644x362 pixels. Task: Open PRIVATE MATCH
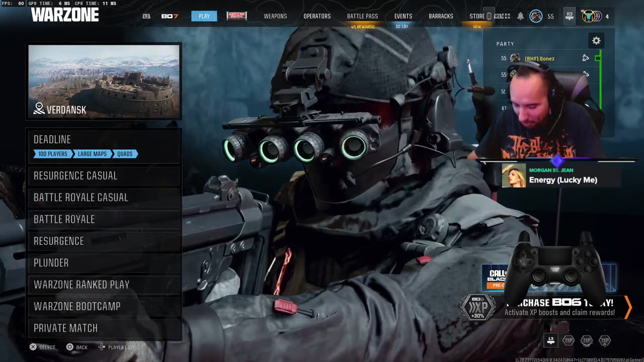(x=104, y=328)
